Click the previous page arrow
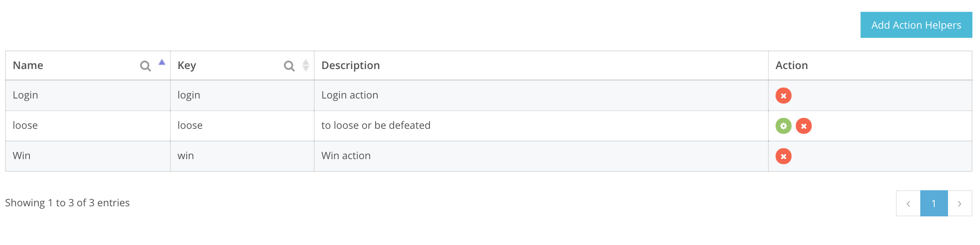This screenshot has width=980, height=245. pyautogui.click(x=908, y=202)
